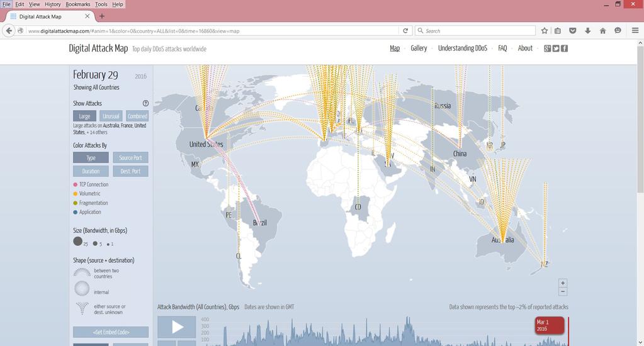Click the site identity globe icon
The height and width of the screenshot is (346, 644).
point(20,31)
